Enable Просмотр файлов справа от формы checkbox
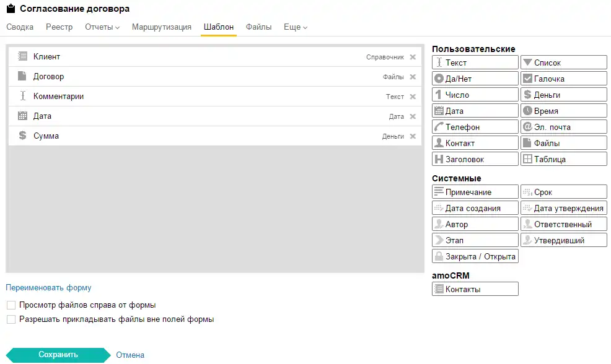 tap(11, 305)
